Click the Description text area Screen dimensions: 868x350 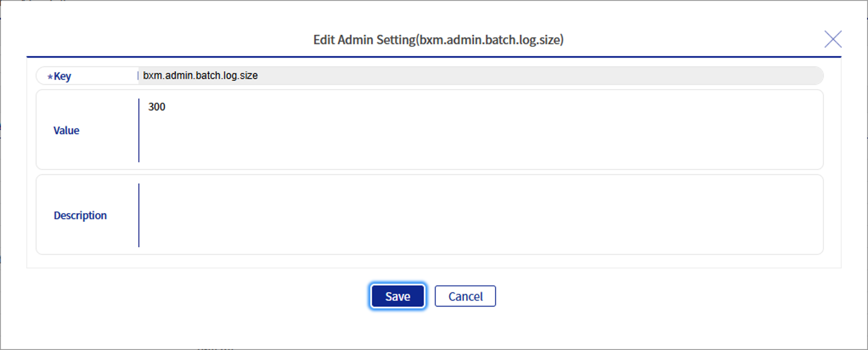tap(380, 215)
